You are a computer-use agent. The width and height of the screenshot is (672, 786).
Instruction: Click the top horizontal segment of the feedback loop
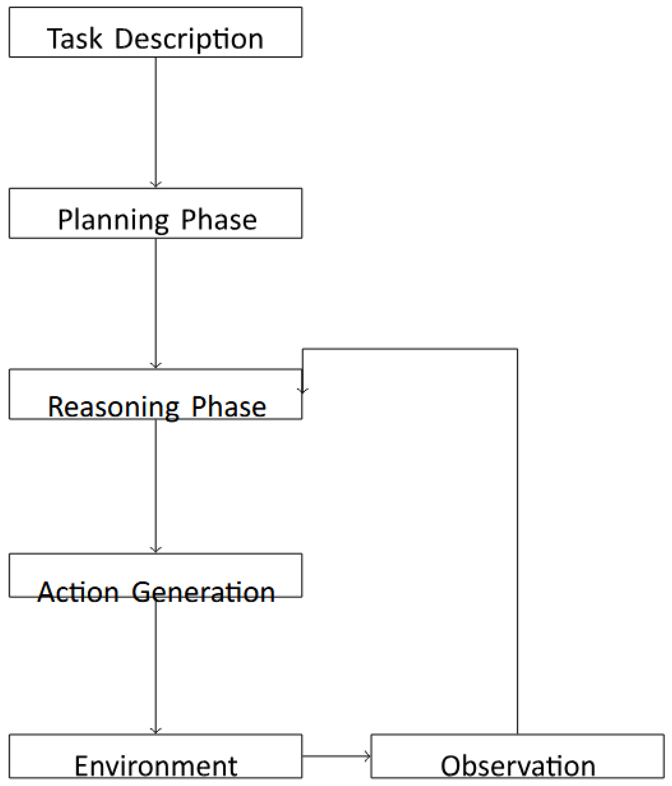tap(410, 349)
